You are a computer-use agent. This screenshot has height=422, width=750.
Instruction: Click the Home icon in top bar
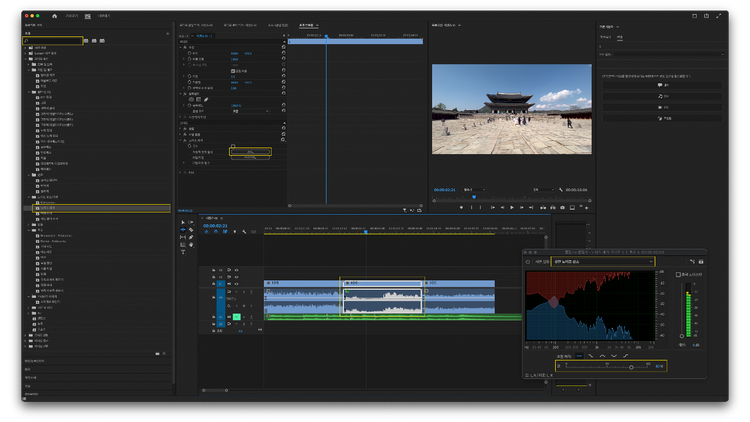[54, 16]
